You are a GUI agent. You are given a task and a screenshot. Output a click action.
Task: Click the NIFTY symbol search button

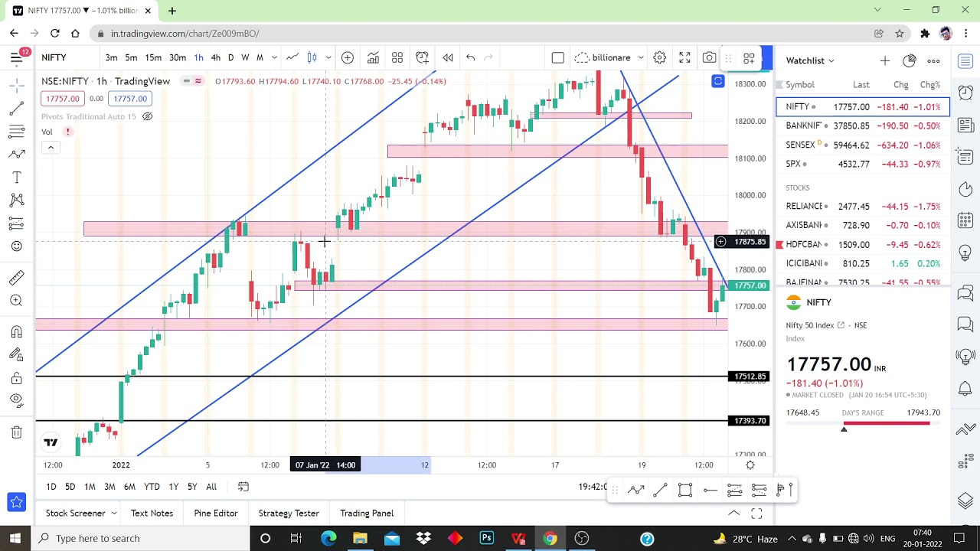(54, 57)
